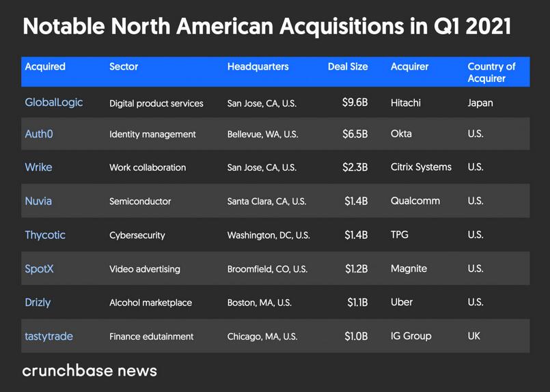This screenshot has width=550, height=392.
Task: Click the Deal Size column header
Action: [348, 67]
